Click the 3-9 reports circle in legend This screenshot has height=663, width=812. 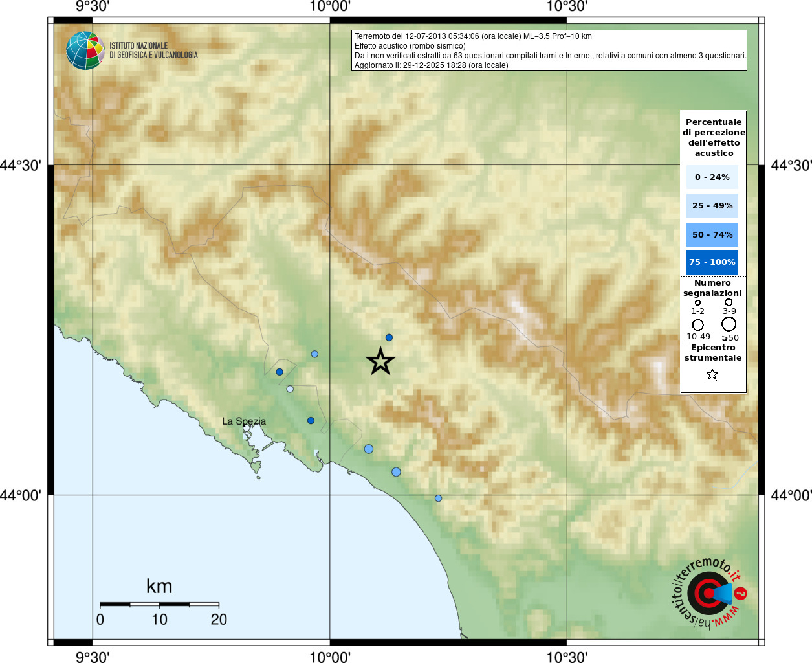[x=729, y=302]
